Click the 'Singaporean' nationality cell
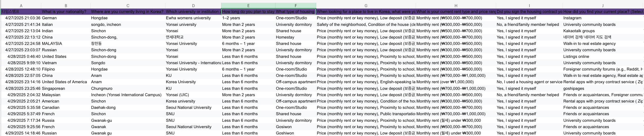The image size is (644, 136). [53, 89]
